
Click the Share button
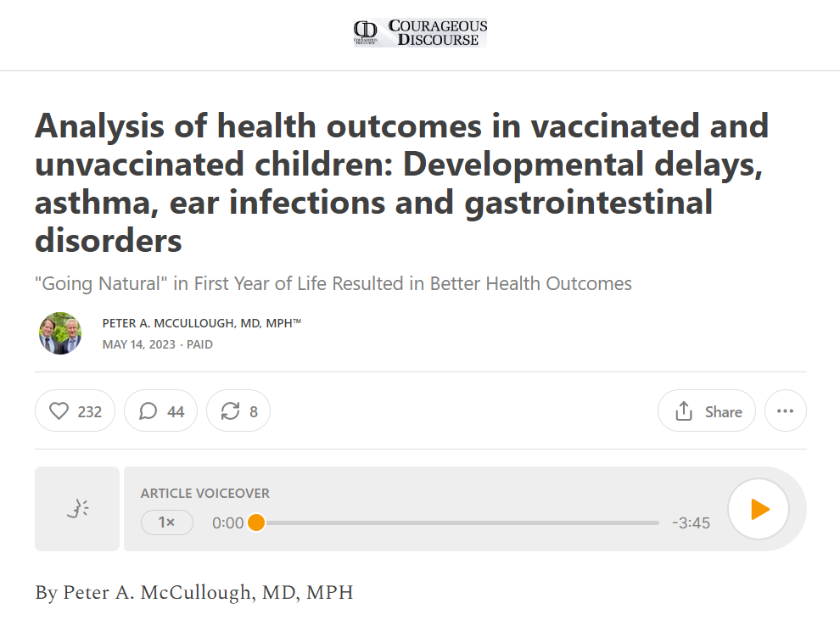click(707, 411)
